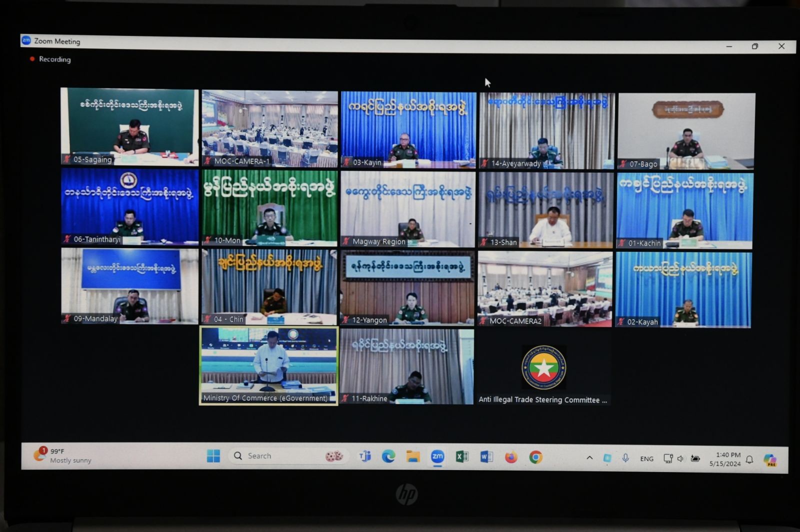Open the Windows Start menu
Screen dimensions: 800x532
pos(213,456)
